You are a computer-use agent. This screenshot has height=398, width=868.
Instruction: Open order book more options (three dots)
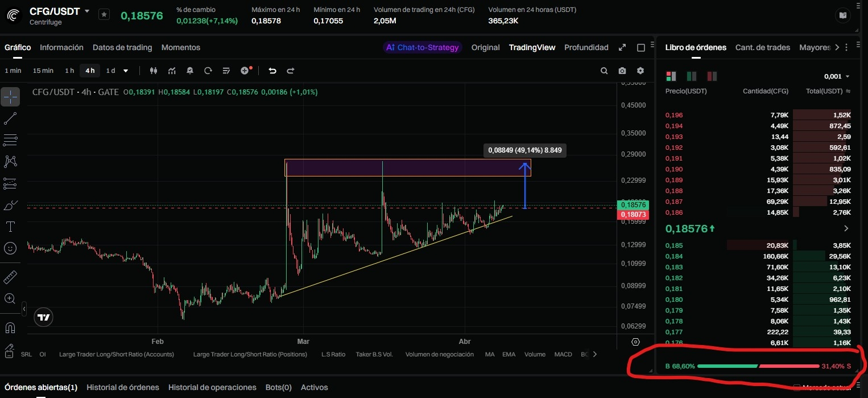pos(846,47)
